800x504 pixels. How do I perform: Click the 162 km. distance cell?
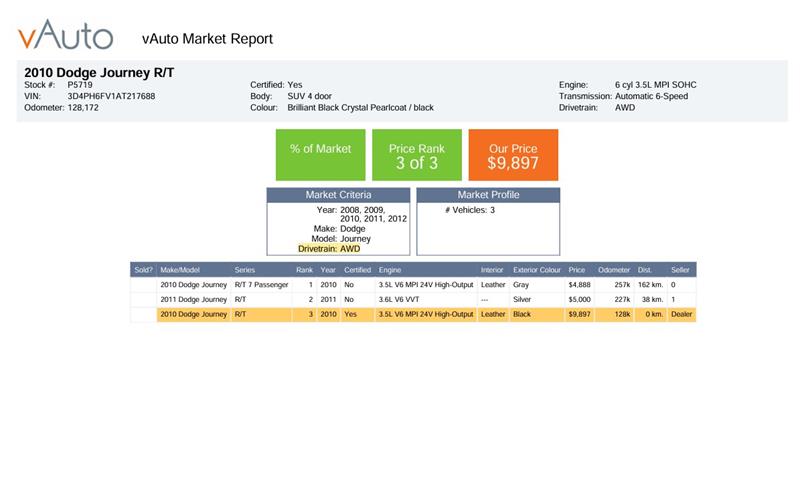click(651, 285)
